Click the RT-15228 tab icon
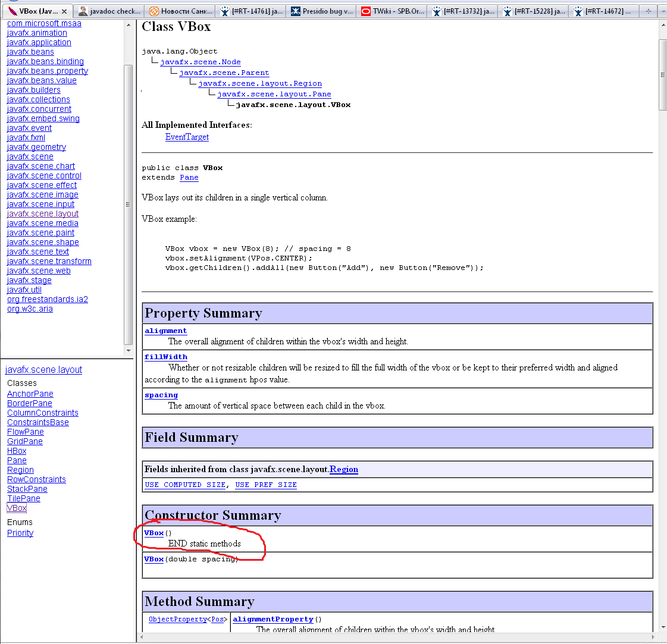 [x=508, y=11]
